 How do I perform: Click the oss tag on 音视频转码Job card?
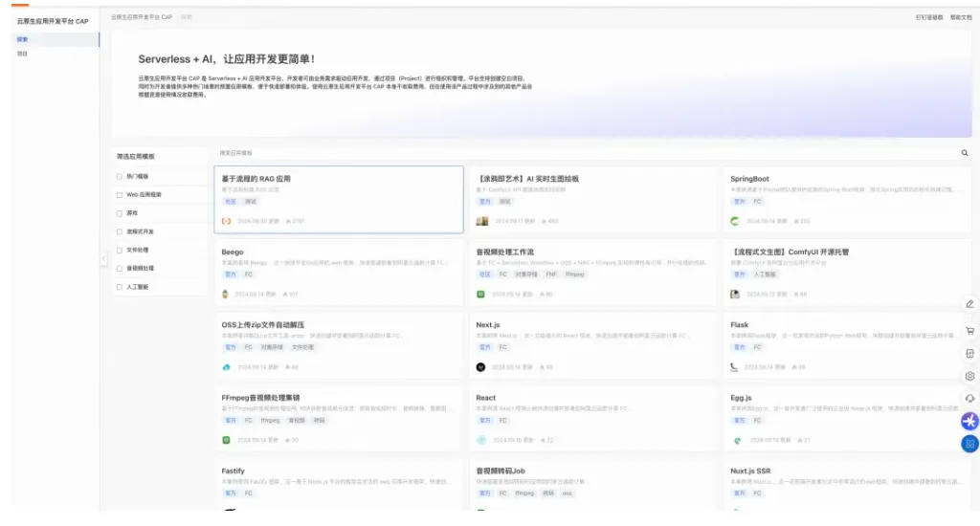click(567, 493)
